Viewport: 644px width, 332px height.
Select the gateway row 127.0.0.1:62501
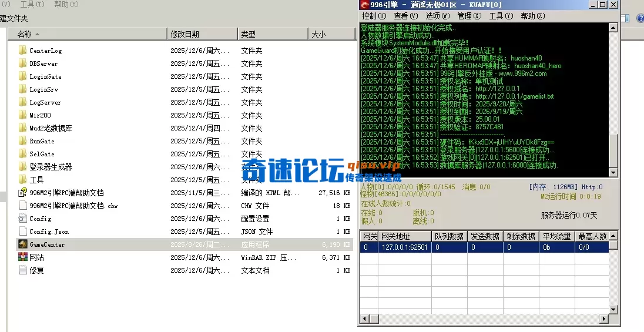pyautogui.click(x=484, y=247)
